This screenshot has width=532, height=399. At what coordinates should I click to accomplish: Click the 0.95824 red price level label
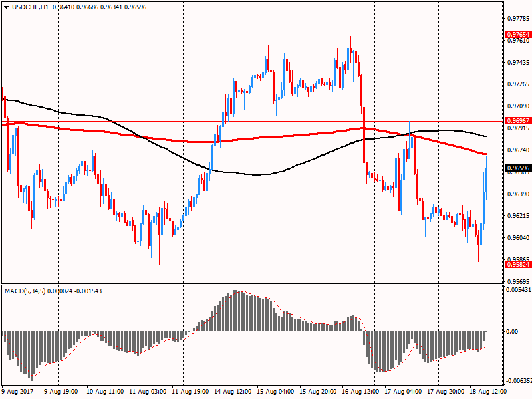click(518, 264)
